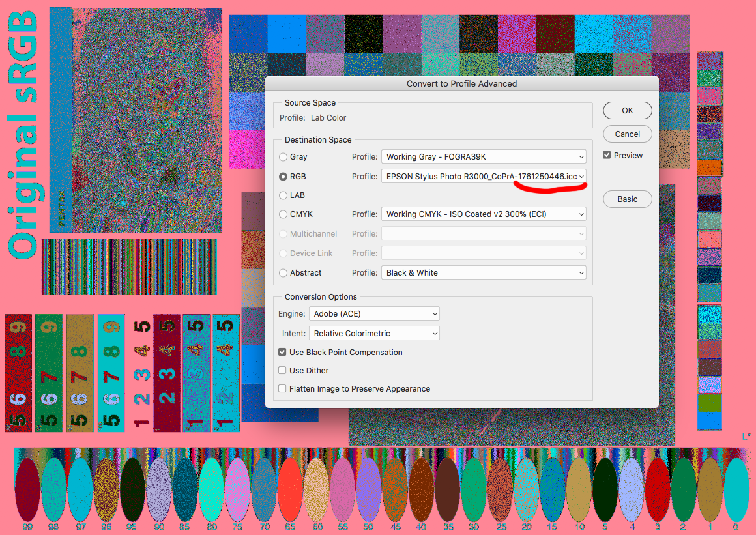Image resolution: width=756 pixels, height=535 pixels.
Task: Enable the Use Dither checkbox
Action: point(282,371)
